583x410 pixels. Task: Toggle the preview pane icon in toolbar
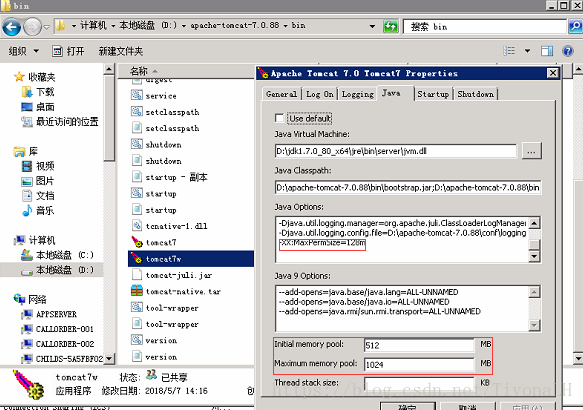[x=547, y=51]
